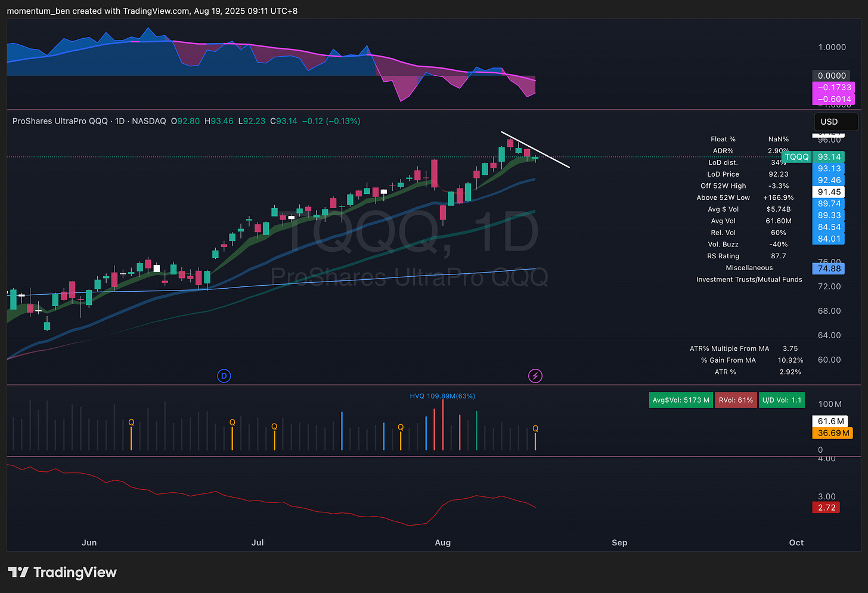Click the Avg $ Vol value $5.74B

coord(779,209)
